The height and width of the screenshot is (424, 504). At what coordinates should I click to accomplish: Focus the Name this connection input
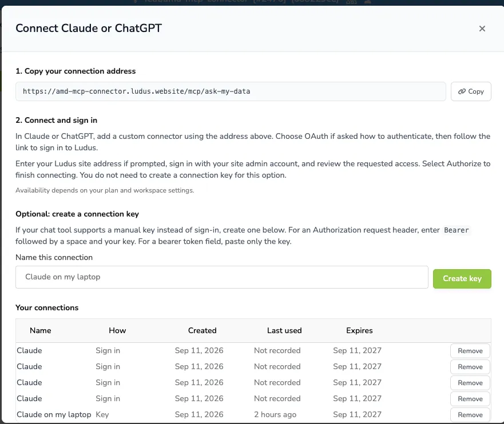coord(222,277)
